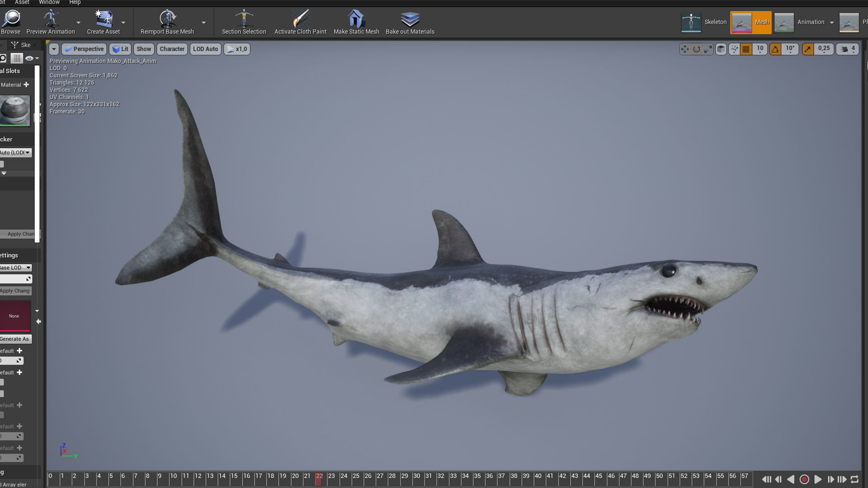Toggle animation loop playback

click(x=854, y=479)
